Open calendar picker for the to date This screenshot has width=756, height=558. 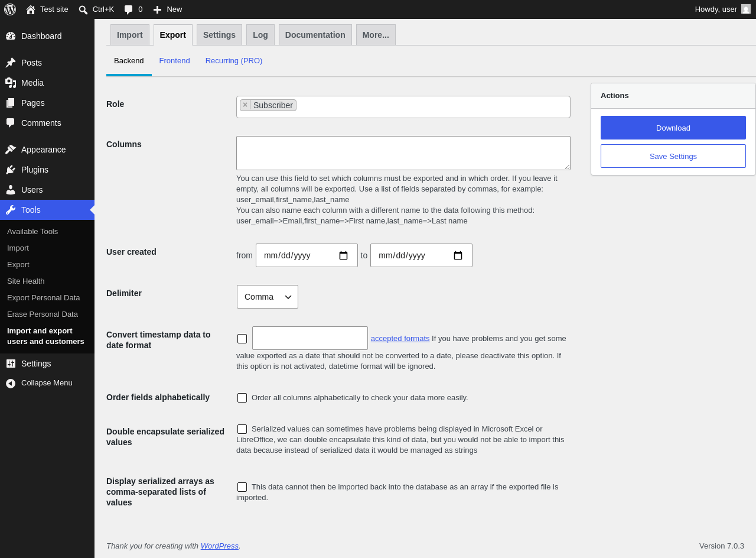458,255
